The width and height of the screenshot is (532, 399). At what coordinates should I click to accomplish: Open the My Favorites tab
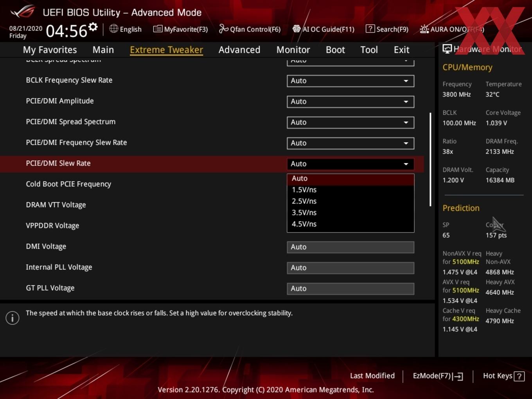tap(50, 50)
